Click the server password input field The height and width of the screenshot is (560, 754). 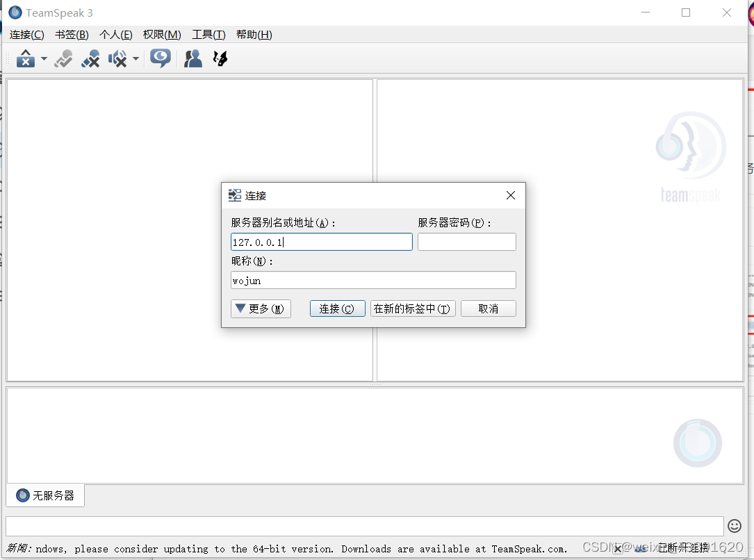(467, 242)
